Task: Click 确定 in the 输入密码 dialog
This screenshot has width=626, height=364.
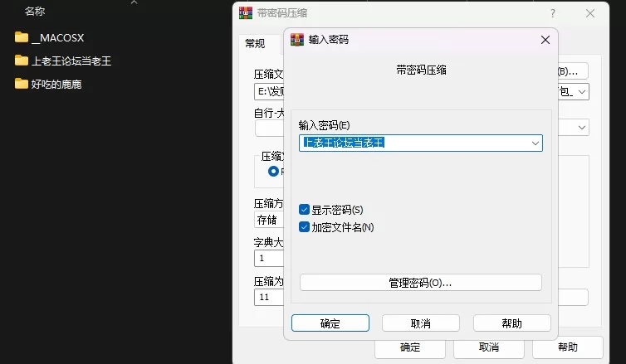Action: click(330, 323)
